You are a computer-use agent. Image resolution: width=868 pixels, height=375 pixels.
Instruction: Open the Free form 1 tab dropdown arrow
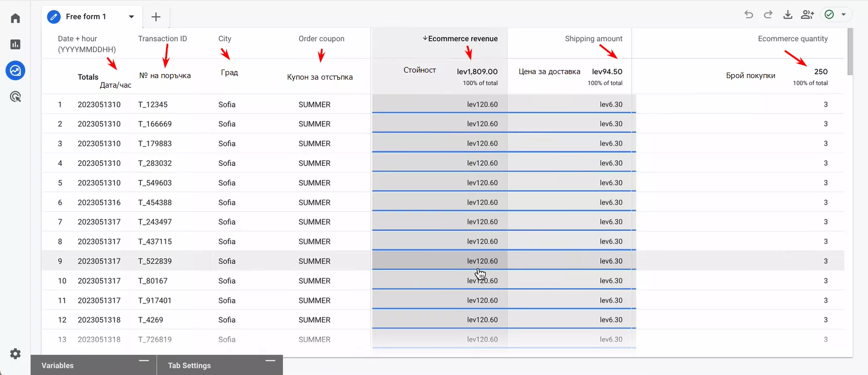[131, 17]
